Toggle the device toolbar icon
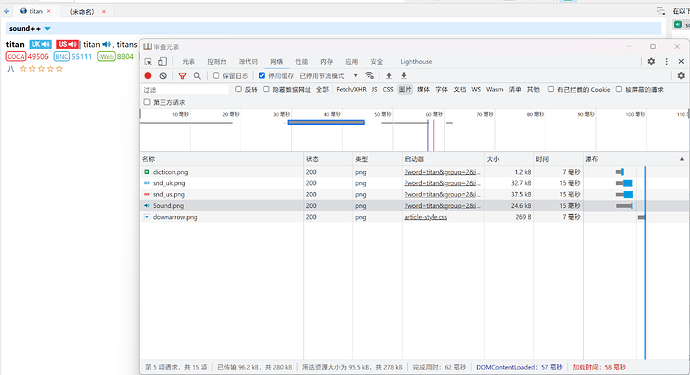 (162, 62)
